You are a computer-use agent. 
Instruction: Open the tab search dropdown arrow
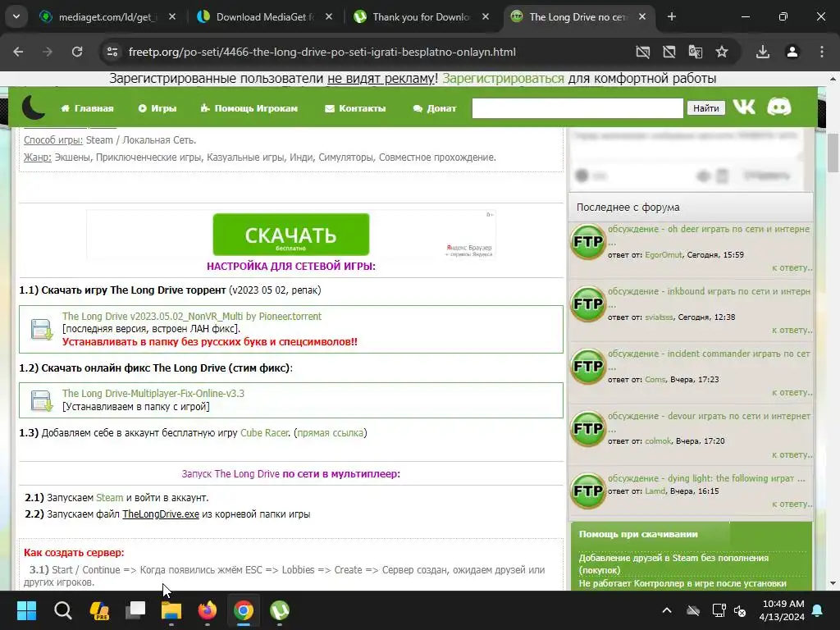point(16,16)
